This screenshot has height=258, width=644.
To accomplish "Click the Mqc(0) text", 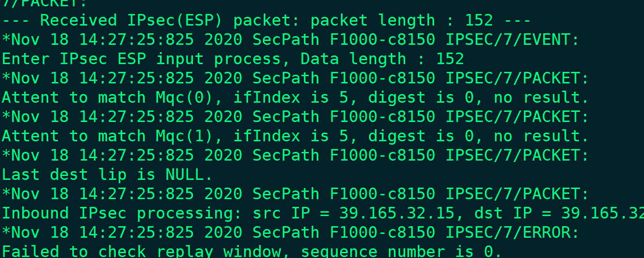I will (x=184, y=97).
